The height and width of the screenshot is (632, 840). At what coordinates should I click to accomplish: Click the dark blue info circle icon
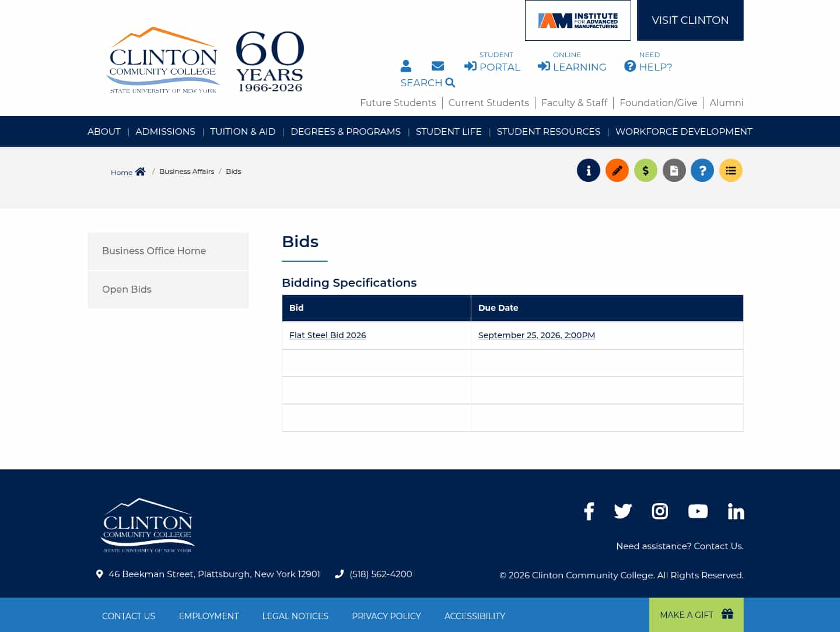589,170
